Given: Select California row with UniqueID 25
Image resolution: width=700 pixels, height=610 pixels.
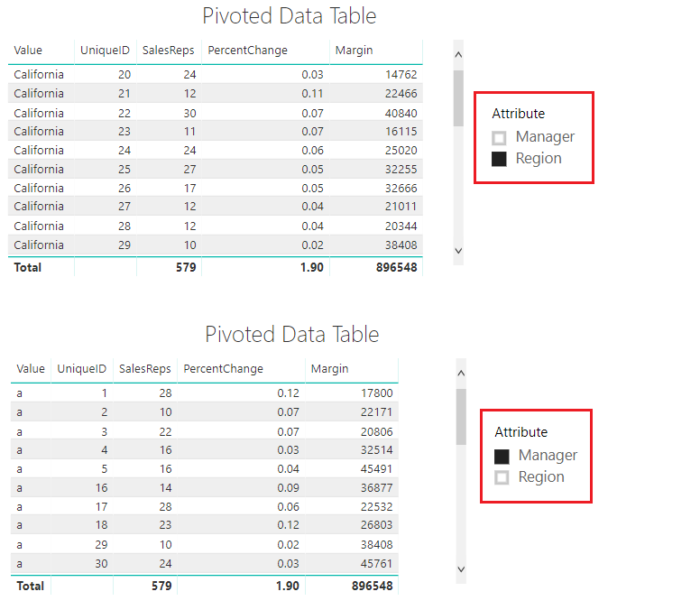Looking at the screenshot, I should [216, 170].
